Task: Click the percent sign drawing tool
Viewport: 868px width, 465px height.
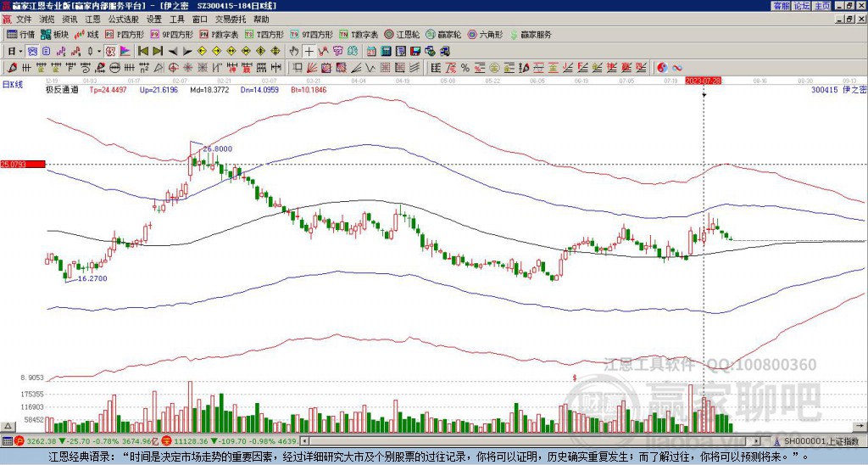Action: coord(465,68)
